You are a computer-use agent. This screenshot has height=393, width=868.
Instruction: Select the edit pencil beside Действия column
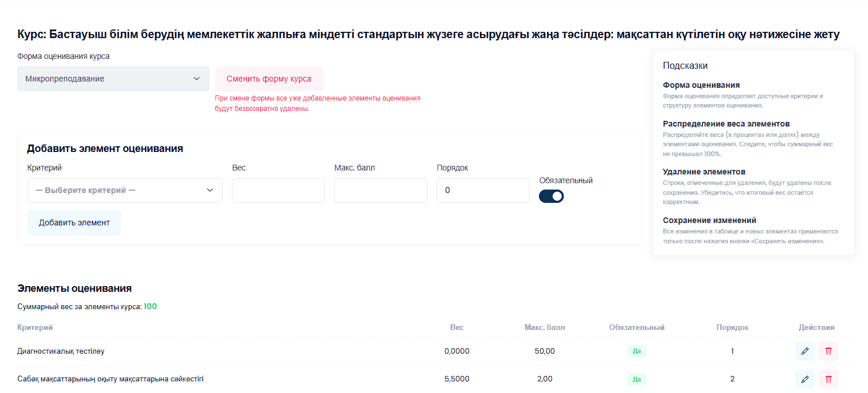coord(805,351)
